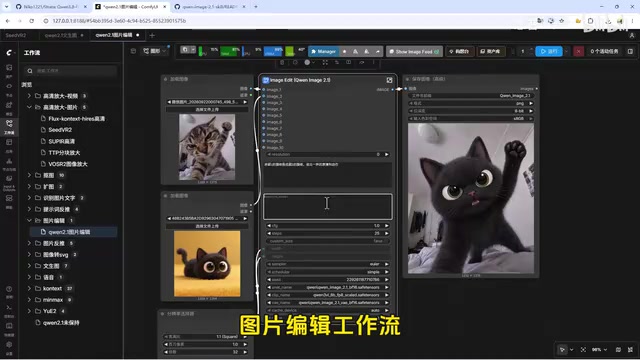This screenshot has height=360, width=640.
Task: Open the settings gear in the sidebar
Action: 9,344
